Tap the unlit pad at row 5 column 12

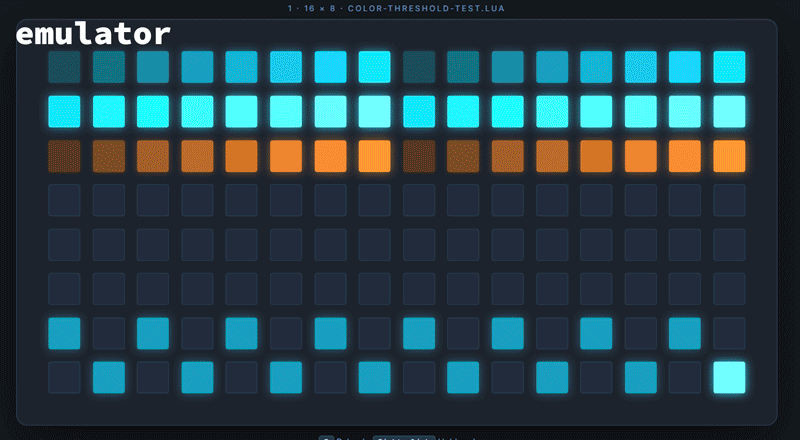click(552, 245)
